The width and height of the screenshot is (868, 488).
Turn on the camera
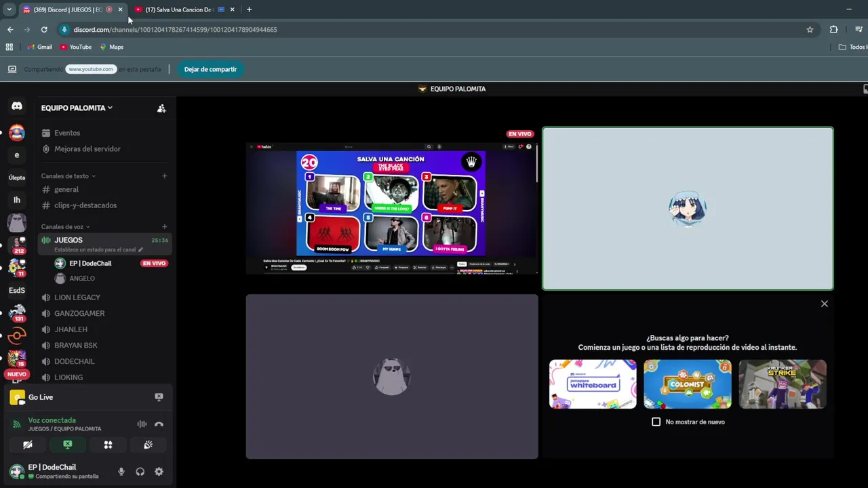pos(28,445)
